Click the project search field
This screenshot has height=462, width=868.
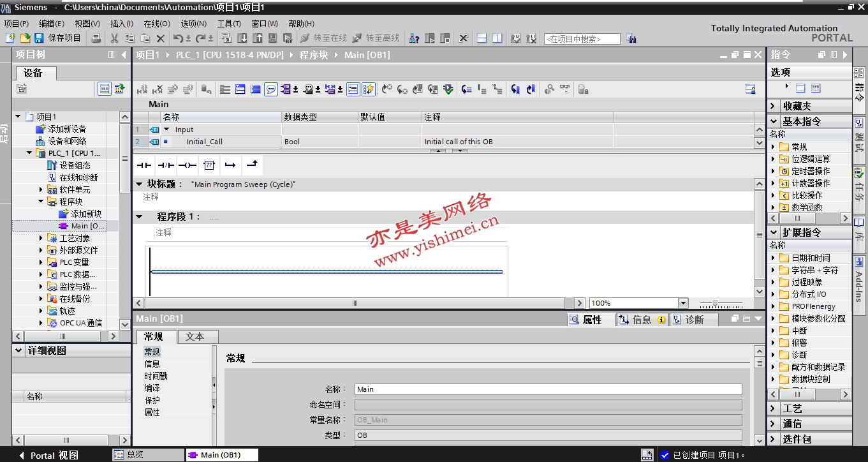coord(582,39)
